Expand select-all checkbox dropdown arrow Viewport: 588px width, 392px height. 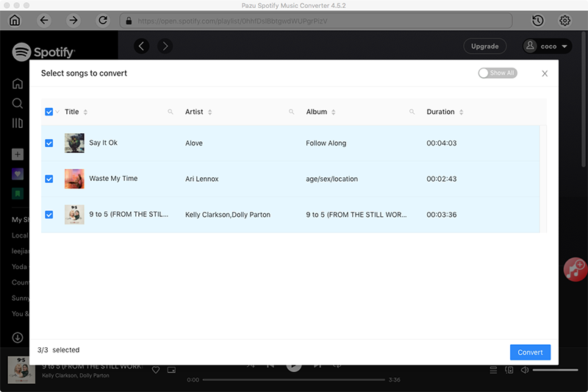pyautogui.click(x=57, y=113)
